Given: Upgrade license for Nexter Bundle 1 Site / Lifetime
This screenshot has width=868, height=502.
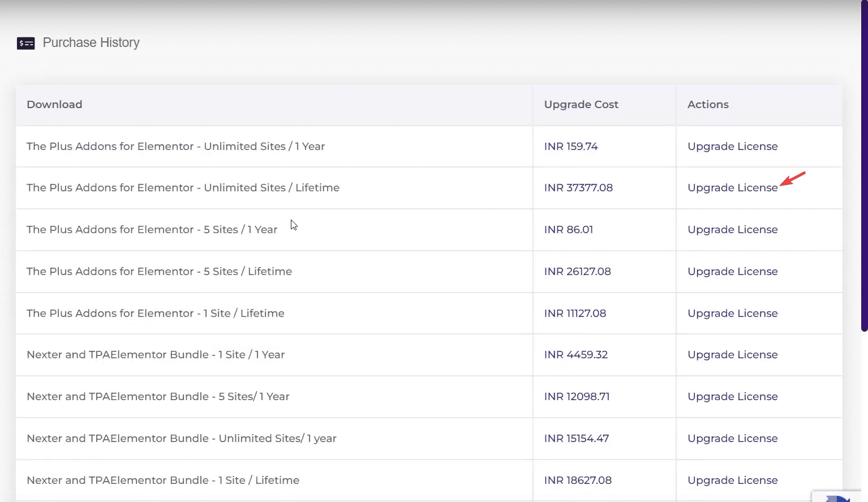Looking at the screenshot, I should pos(732,480).
